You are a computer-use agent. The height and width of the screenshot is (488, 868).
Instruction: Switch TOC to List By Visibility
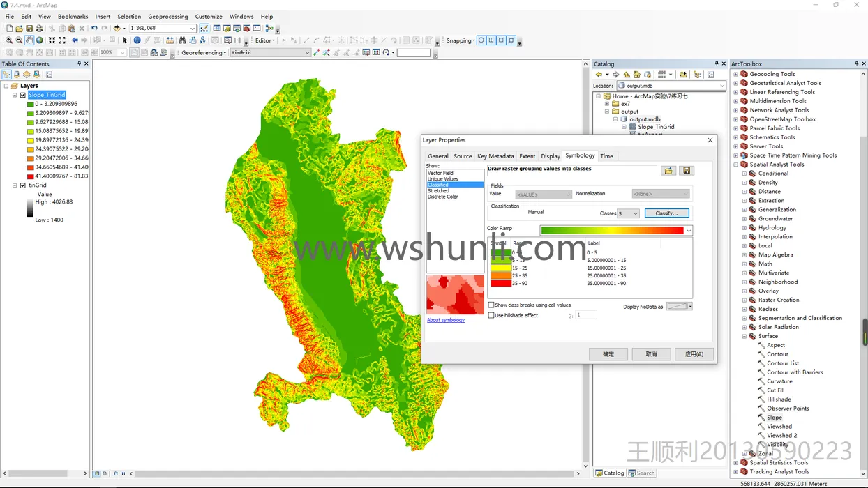(x=27, y=75)
